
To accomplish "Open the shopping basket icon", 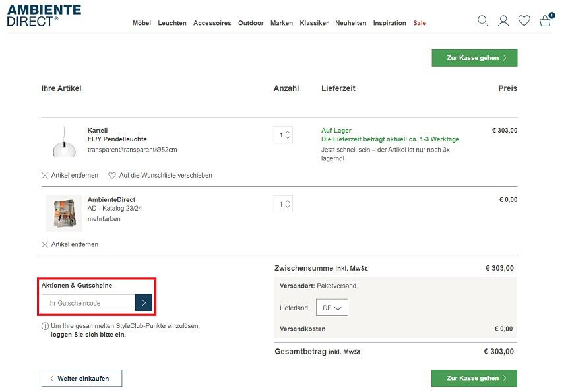I will click(x=545, y=21).
